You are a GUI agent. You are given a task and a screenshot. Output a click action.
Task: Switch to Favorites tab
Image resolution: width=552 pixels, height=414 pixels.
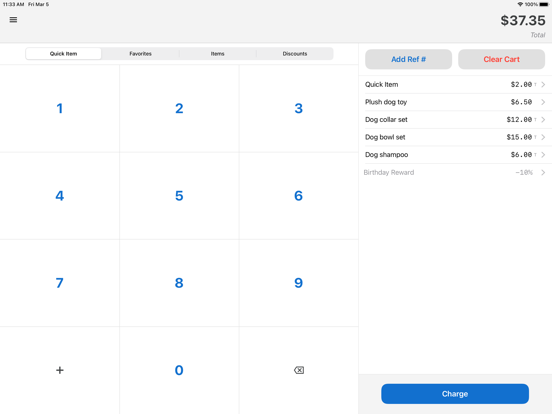pos(140,54)
